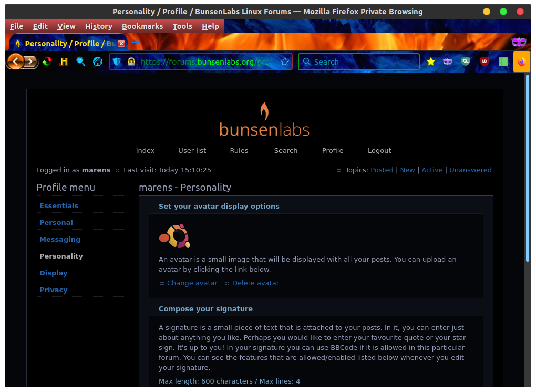Click the search magnifier inside Search box
Viewport: 536px width, 392px height.
(x=307, y=61)
